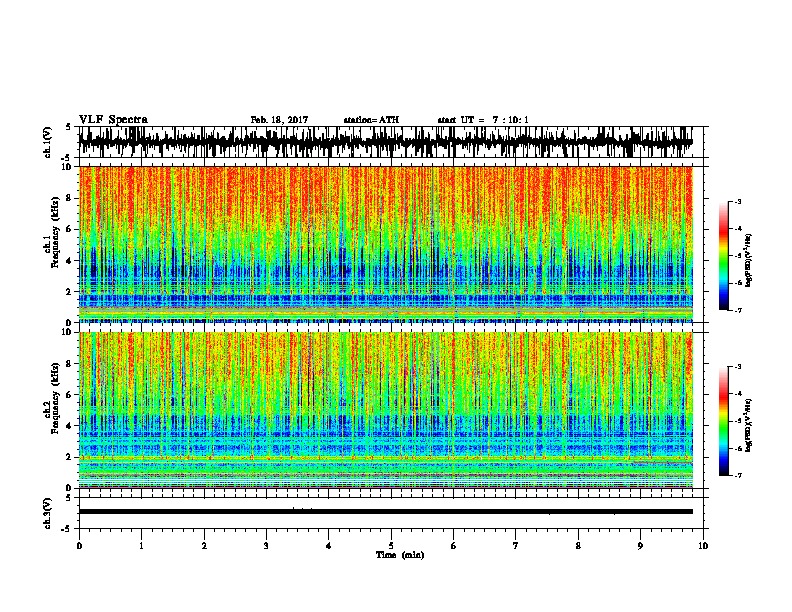Click the time axis tick label "2"

point(204,546)
